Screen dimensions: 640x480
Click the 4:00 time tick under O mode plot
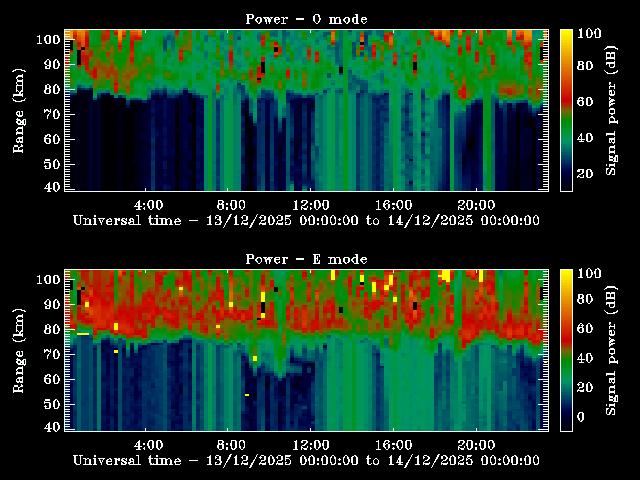pos(147,203)
